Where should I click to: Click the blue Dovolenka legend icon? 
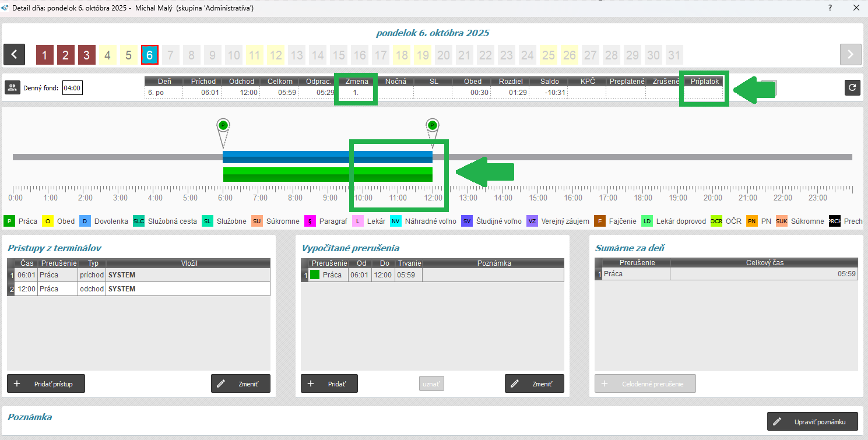[x=85, y=221]
